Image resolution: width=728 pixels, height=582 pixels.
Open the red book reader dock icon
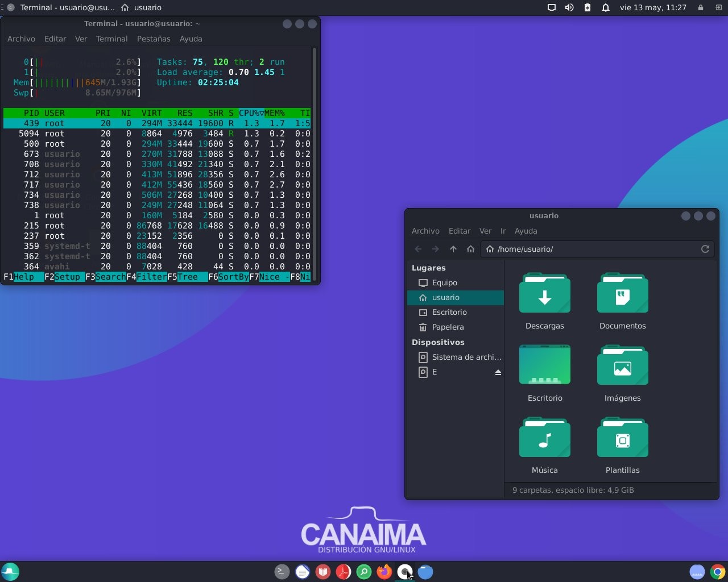tap(323, 572)
